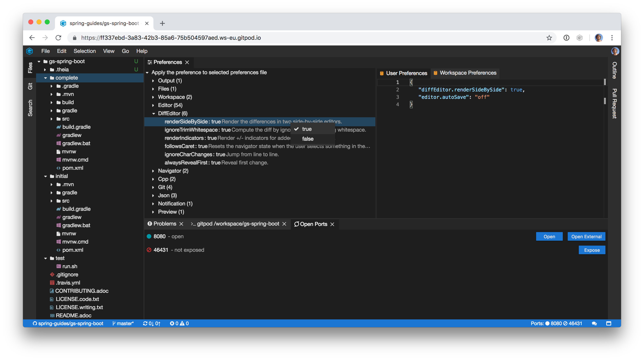Click the toggle bottom panel icon in status bar
Image resolution: width=644 pixels, height=360 pixels.
click(x=609, y=323)
